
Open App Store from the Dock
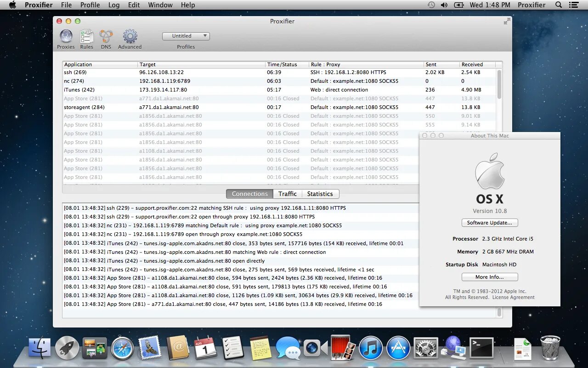point(398,347)
